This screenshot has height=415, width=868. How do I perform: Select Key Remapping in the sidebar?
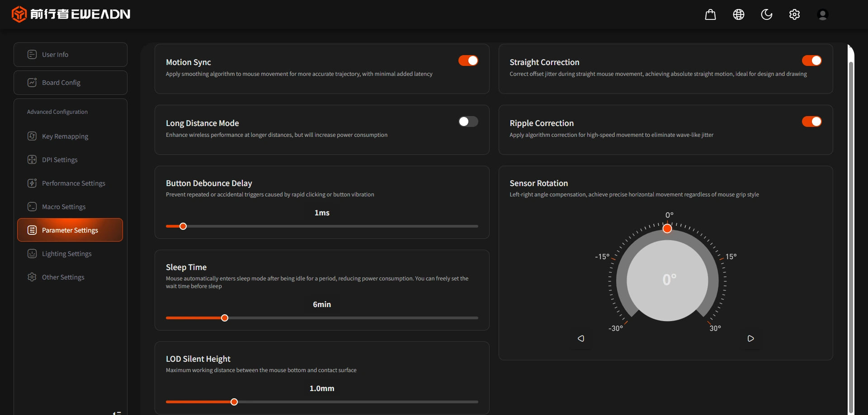click(x=70, y=136)
